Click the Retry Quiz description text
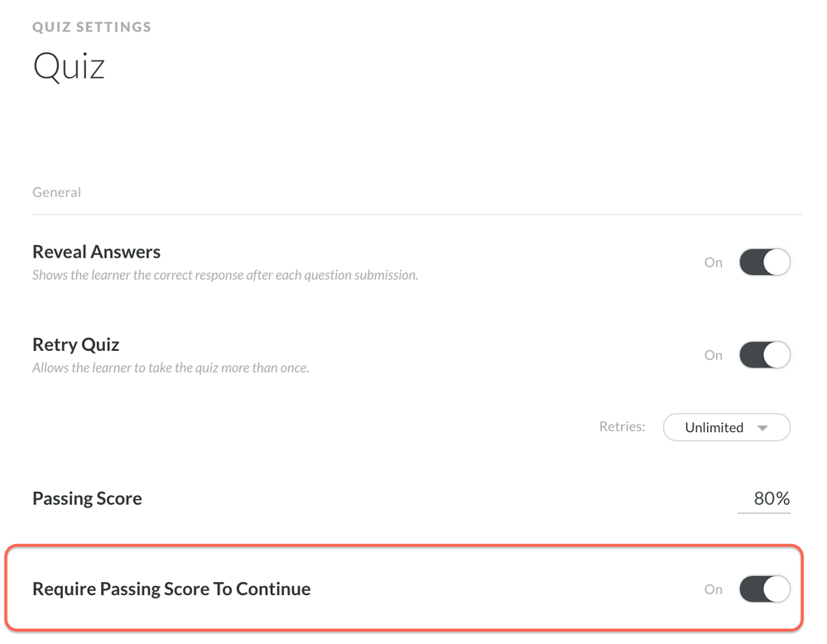This screenshot has width=827, height=644. tap(171, 368)
